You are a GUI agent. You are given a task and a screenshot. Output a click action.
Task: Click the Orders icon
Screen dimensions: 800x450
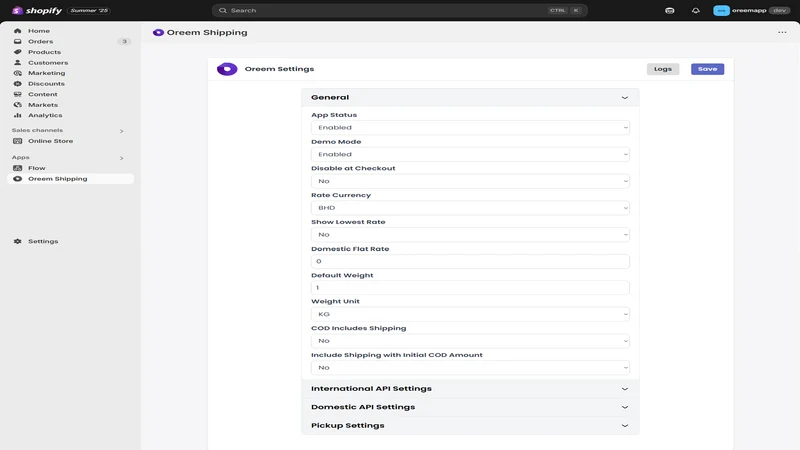click(17, 41)
